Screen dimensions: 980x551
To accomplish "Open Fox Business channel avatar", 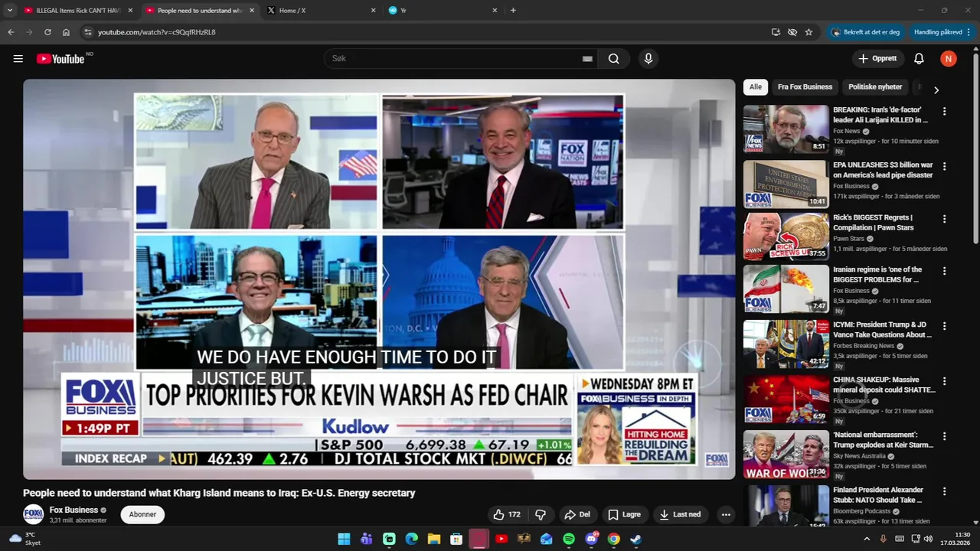I will pos(33,514).
